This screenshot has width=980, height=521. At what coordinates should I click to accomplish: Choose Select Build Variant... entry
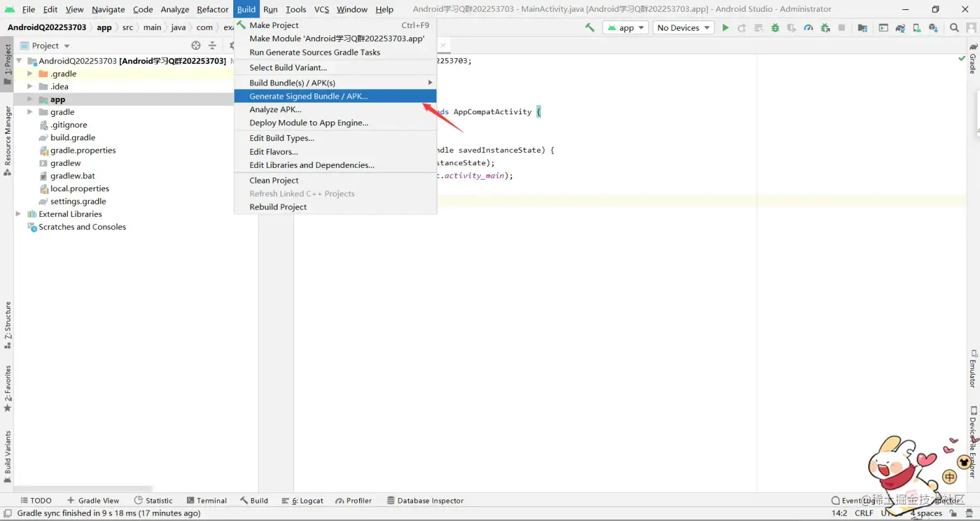tap(335, 67)
